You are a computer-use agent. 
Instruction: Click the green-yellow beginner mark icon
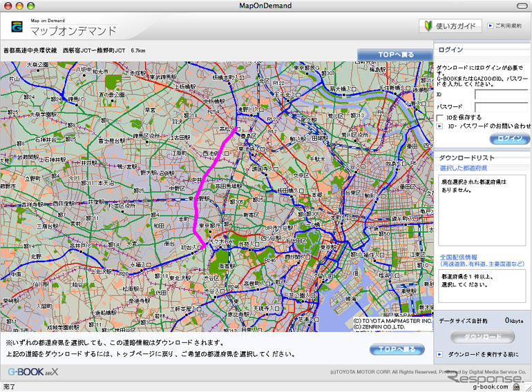[x=428, y=26]
